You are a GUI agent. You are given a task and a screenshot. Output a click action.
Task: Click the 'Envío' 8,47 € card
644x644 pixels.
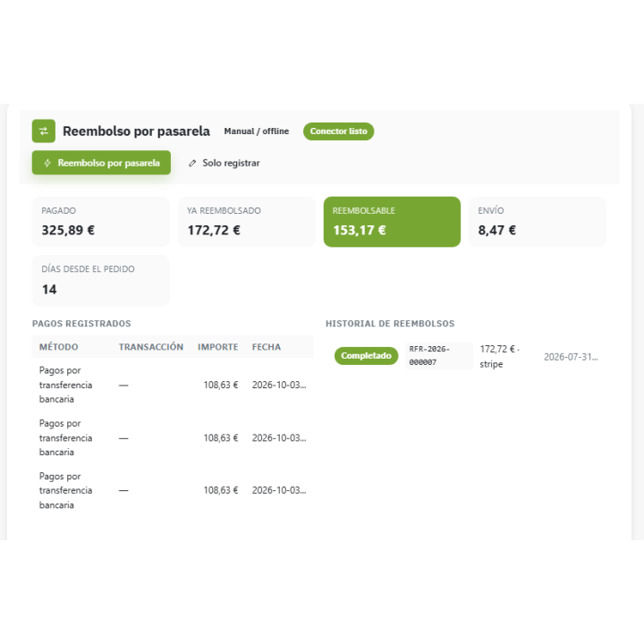point(538,222)
